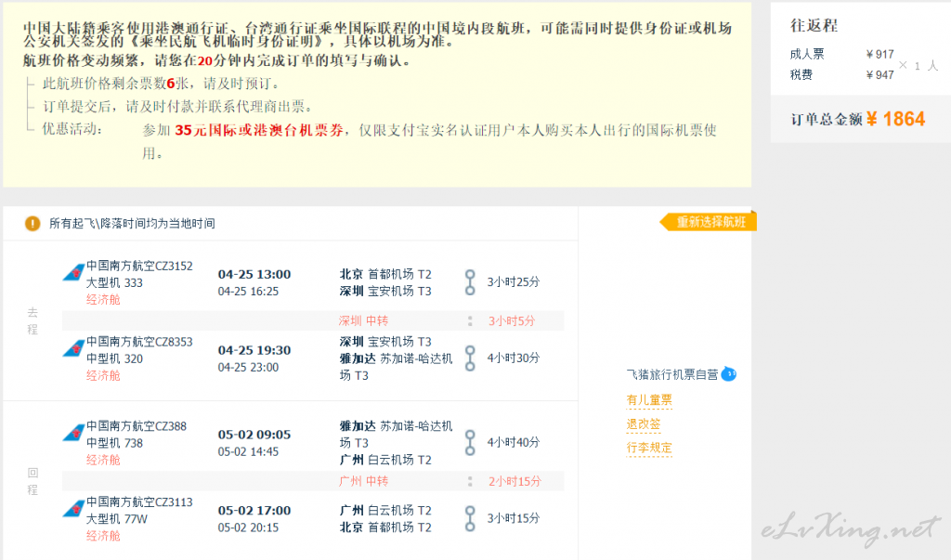Click the layover duration 3小时5分

[x=512, y=321]
